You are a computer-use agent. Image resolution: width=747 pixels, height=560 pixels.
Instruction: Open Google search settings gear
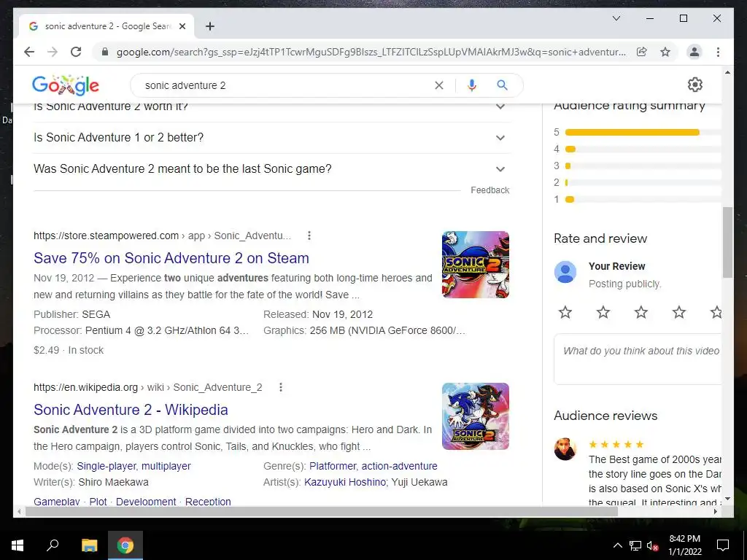click(x=694, y=85)
